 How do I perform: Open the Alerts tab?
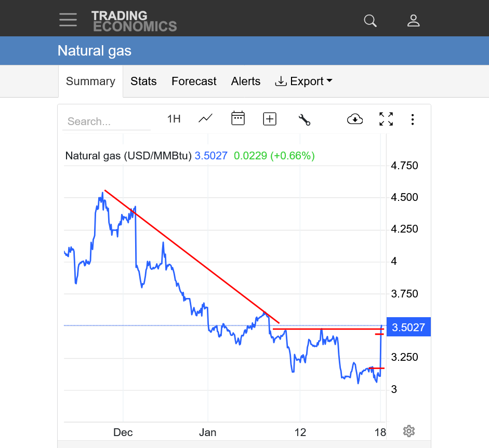(246, 82)
